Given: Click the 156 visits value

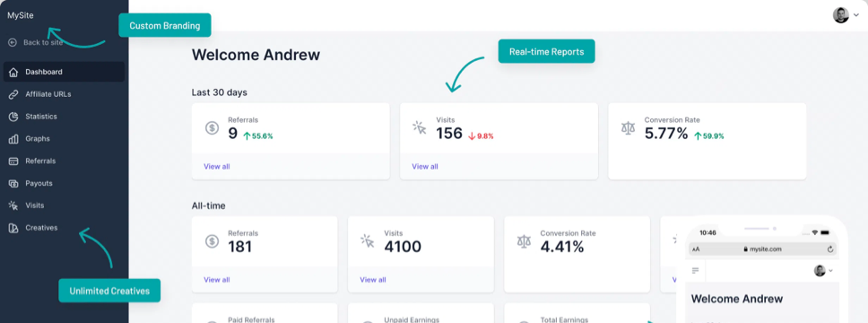Looking at the screenshot, I should [449, 134].
